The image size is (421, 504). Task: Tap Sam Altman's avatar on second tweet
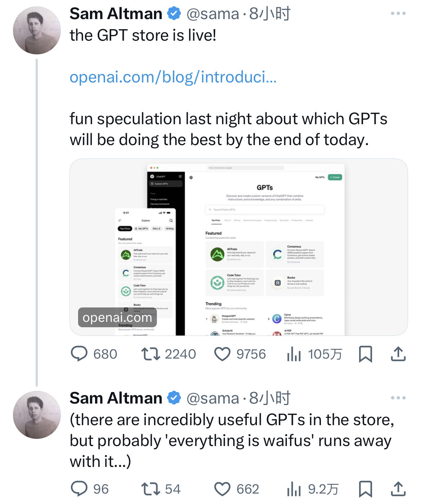pos(37,415)
